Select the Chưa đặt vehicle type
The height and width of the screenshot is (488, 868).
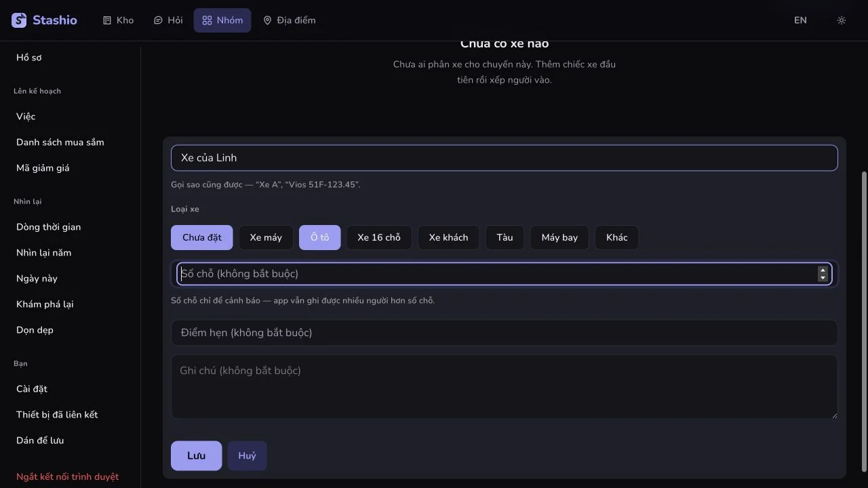click(x=202, y=238)
